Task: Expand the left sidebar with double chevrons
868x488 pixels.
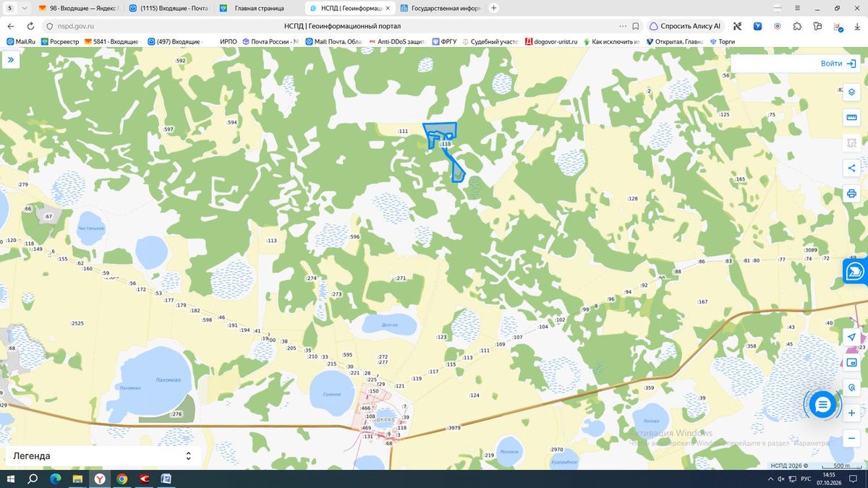Action: 11,61
